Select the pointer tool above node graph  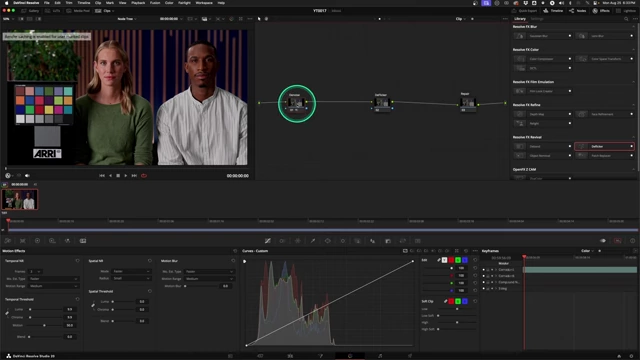click(259, 19)
